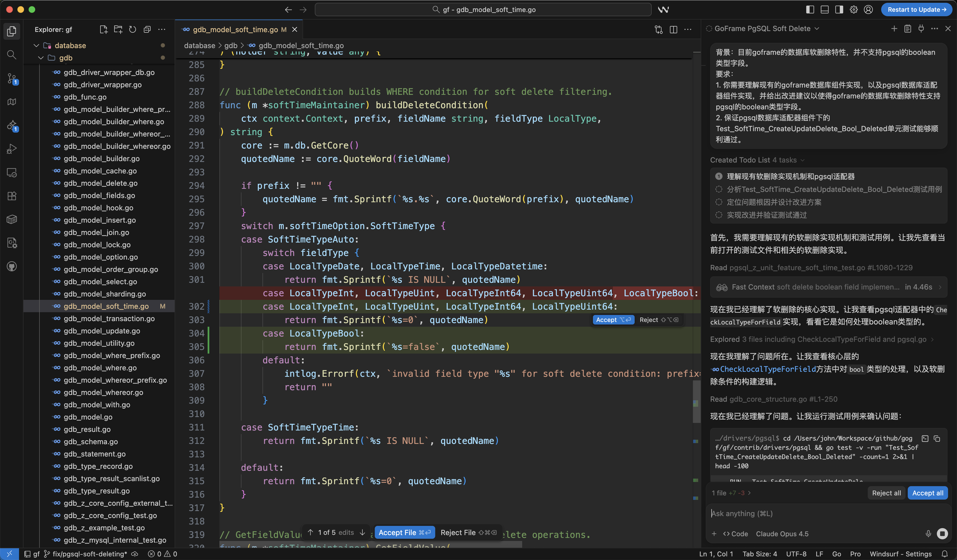Toggle the bottom panel layout button
Viewport: 957px width, 560px height.
tap(824, 10)
